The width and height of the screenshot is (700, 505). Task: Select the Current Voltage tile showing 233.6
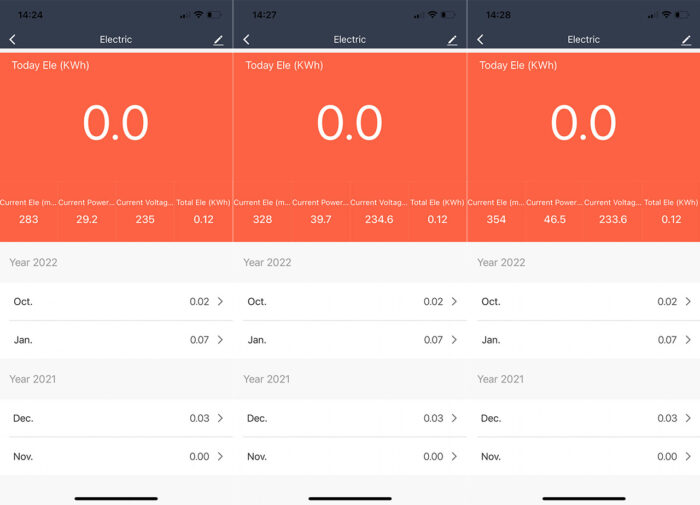click(612, 211)
